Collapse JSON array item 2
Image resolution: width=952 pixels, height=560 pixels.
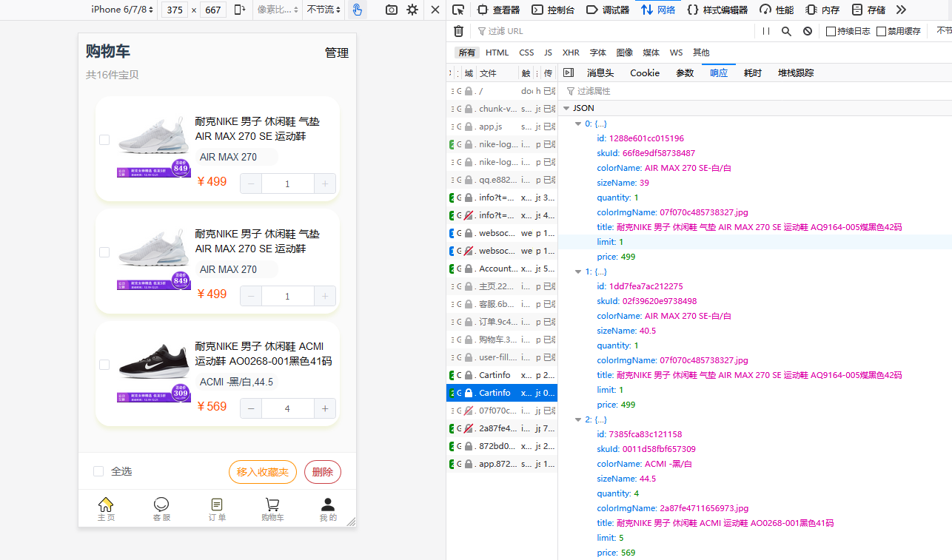(578, 419)
